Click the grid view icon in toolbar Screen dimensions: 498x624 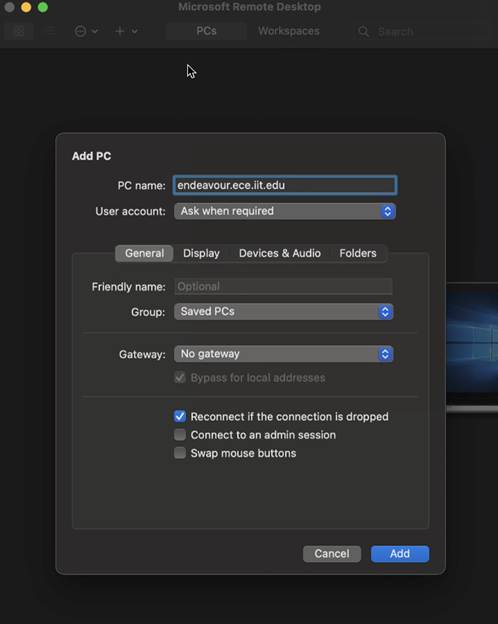[19, 31]
